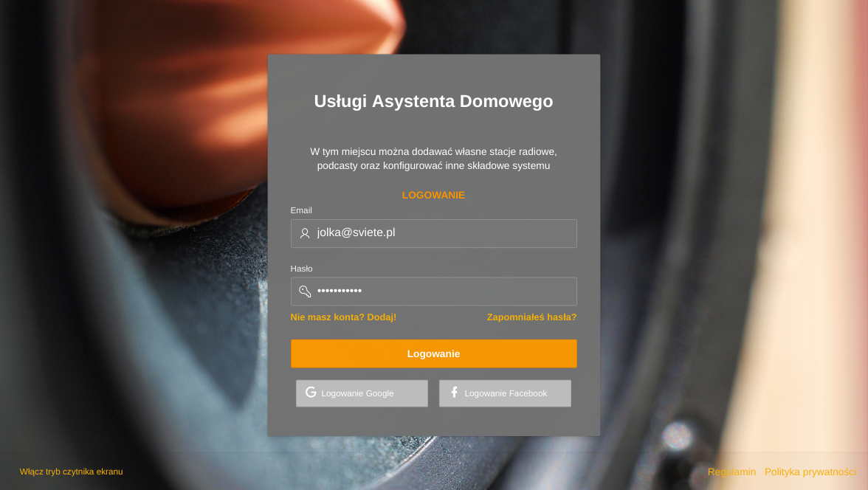Click description text about stacje radiowe
This screenshot has width=868, height=490.
pos(433,159)
